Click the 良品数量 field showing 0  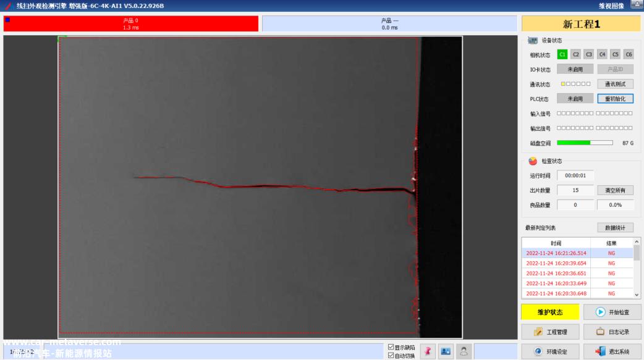(x=575, y=205)
